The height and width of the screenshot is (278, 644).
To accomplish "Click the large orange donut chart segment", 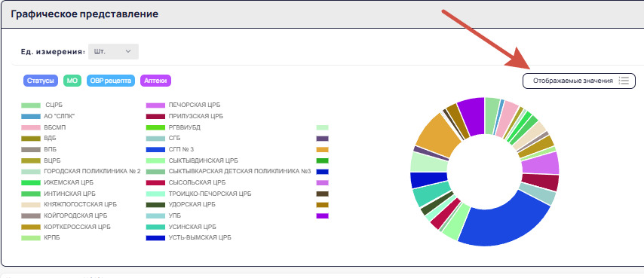I will (x=439, y=136).
